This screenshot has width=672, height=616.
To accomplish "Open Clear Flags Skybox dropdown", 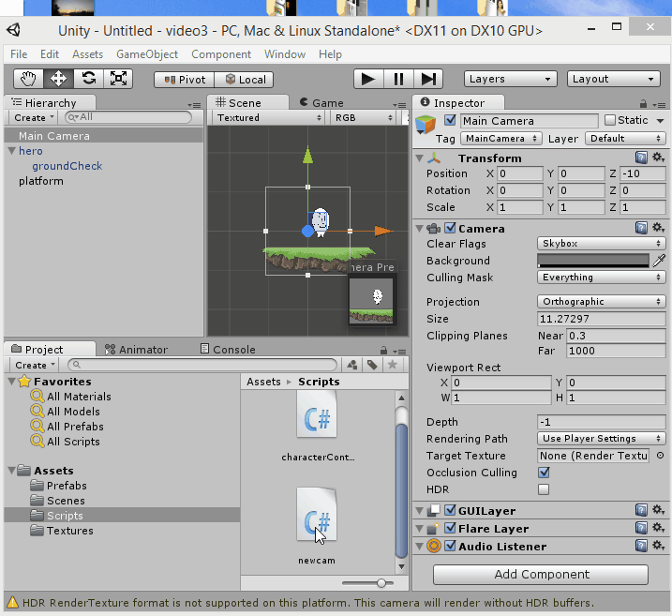I will tap(602, 244).
